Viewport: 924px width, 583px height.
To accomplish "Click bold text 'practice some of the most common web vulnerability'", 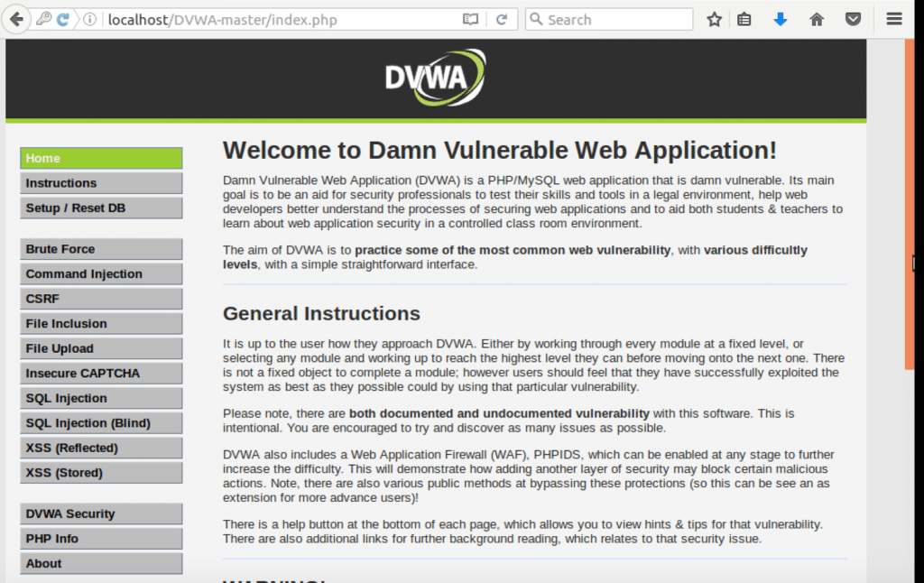I will [513, 250].
